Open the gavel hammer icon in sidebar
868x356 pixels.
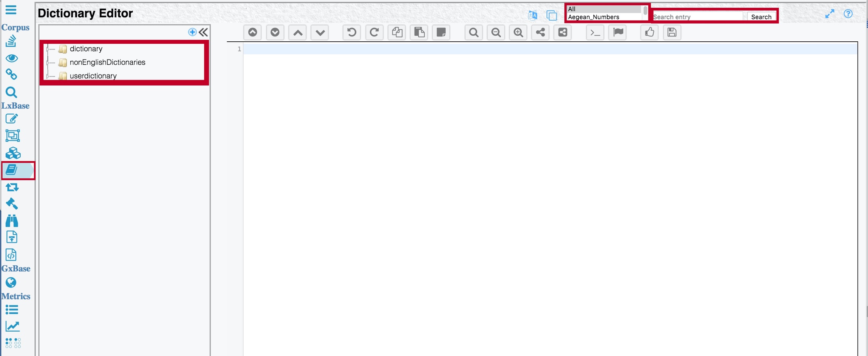coord(12,204)
